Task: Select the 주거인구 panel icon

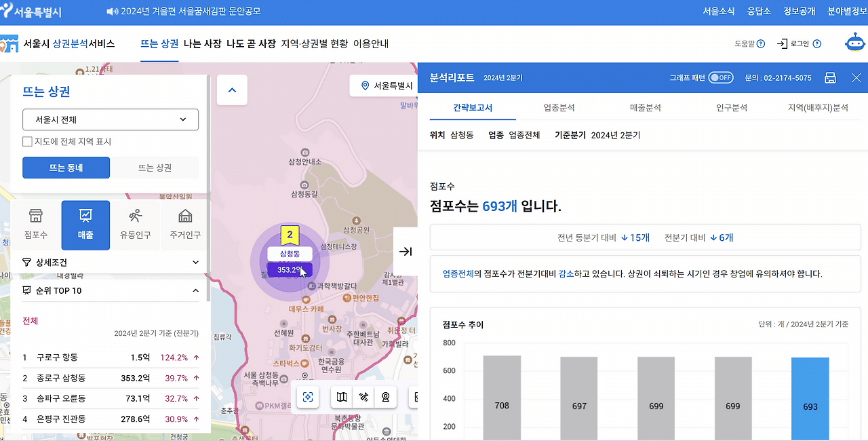Action: click(x=184, y=225)
